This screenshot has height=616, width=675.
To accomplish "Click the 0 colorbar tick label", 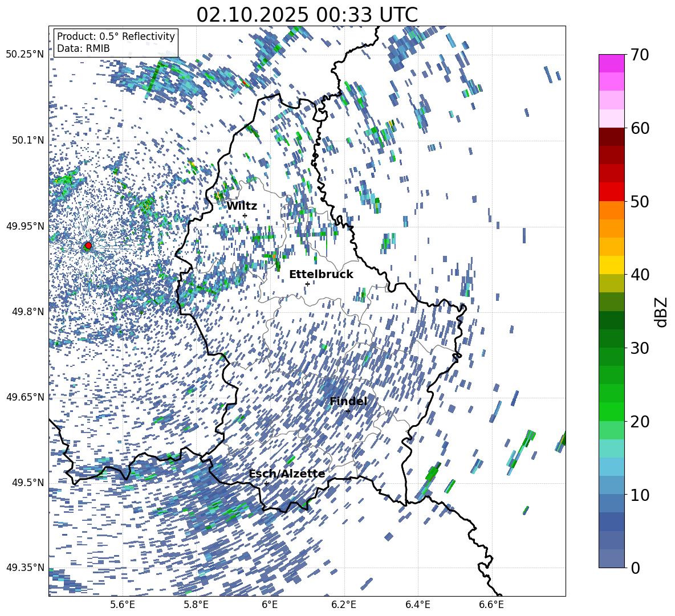I will [635, 568].
